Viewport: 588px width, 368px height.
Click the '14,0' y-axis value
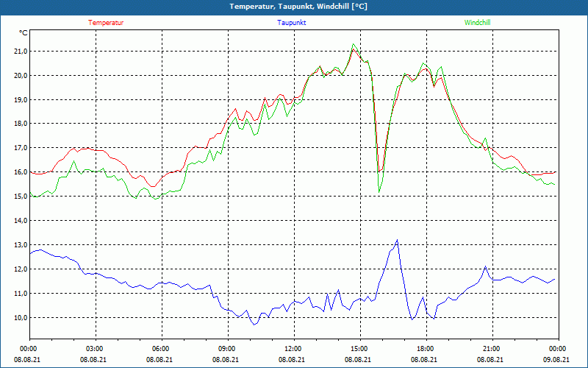pyautogui.click(x=21, y=221)
